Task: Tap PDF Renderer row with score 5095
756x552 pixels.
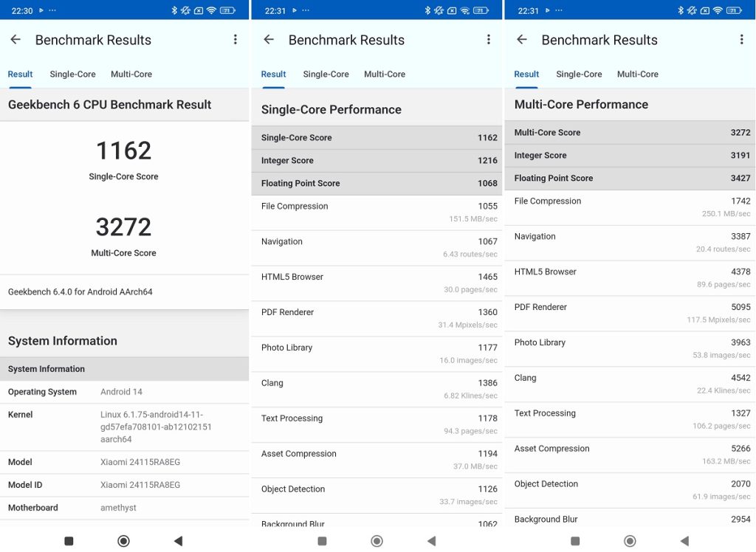Action: pos(630,314)
